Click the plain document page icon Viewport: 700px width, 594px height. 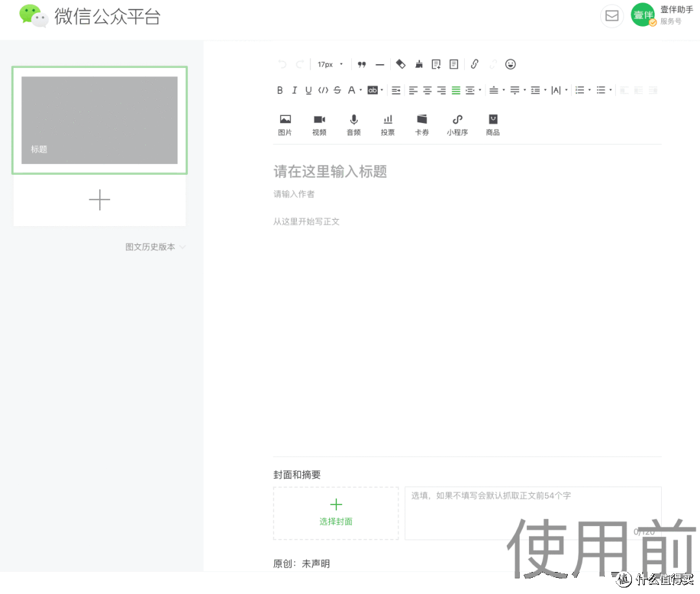(454, 65)
